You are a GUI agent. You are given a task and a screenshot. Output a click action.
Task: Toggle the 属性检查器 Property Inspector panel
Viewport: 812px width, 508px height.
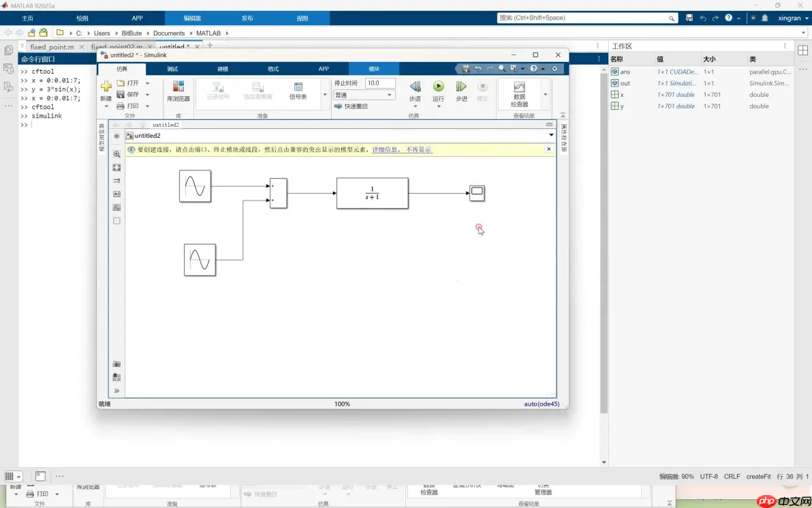click(x=563, y=136)
